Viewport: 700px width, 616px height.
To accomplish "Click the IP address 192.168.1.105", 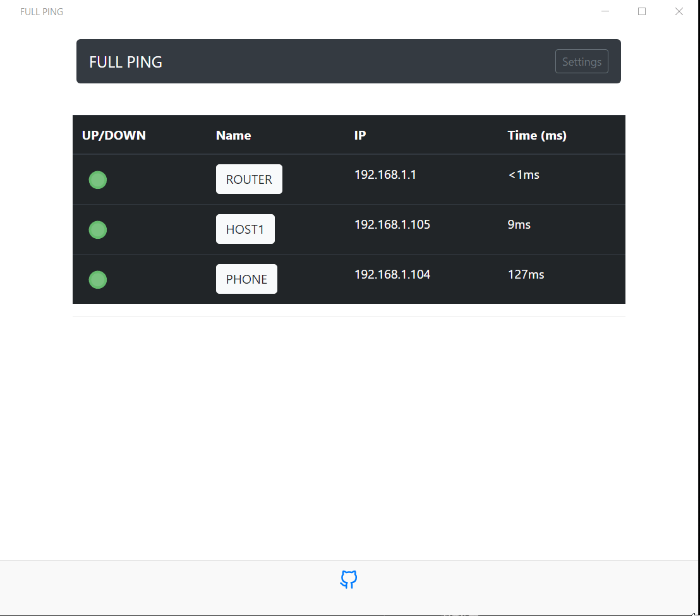I will (392, 224).
